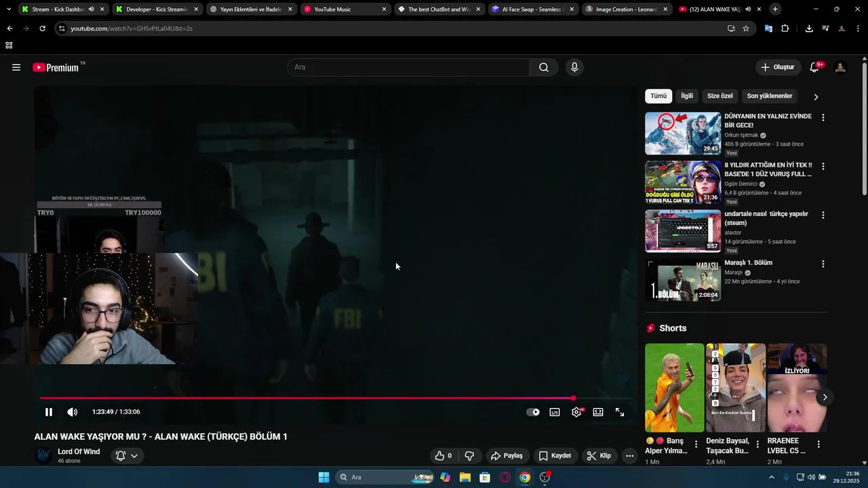Image resolution: width=868 pixels, height=488 pixels.
Task: Select the Tümü filter chip
Action: tap(658, 96)
